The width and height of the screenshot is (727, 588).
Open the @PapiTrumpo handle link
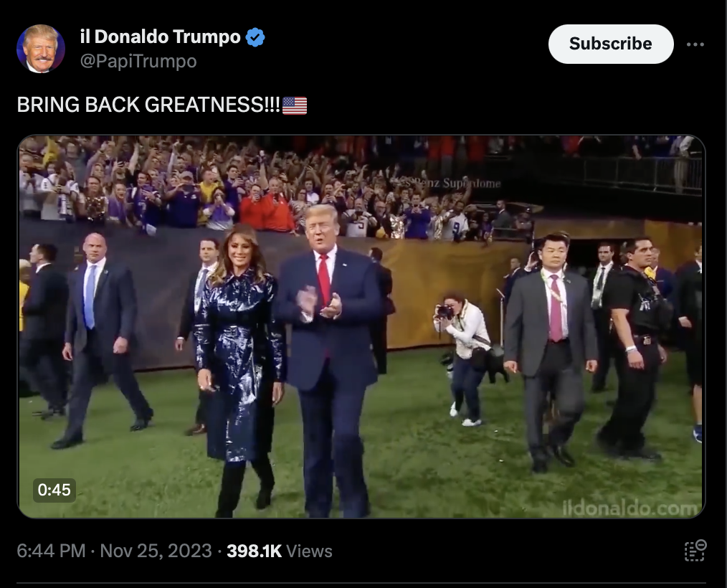pos(138,61)
